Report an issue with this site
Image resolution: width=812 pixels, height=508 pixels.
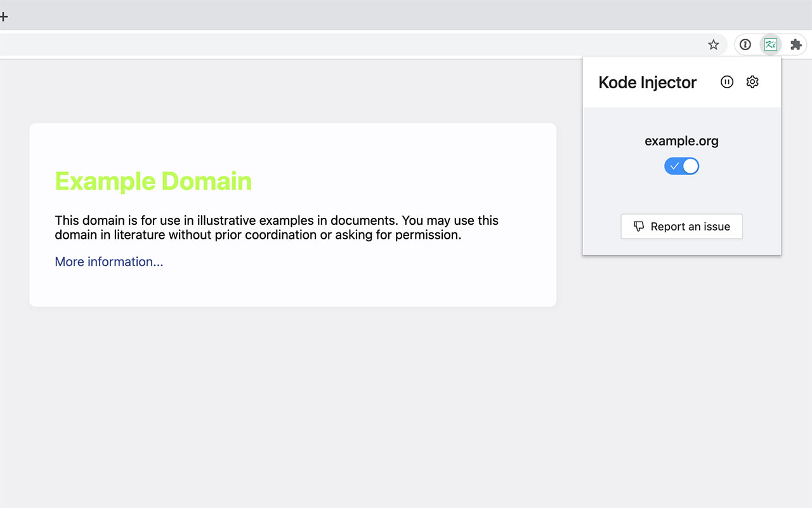pyautogui.click(x=681, y=226)
